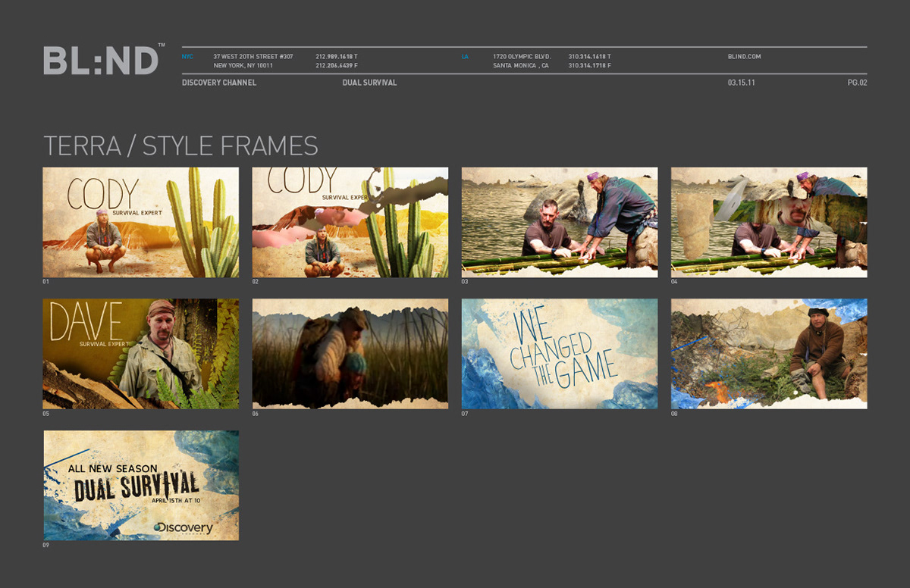Image resolution: width=910 pixels, height=588 pixels.
Task: Click the frame number label 03
Action: (465, 282)
